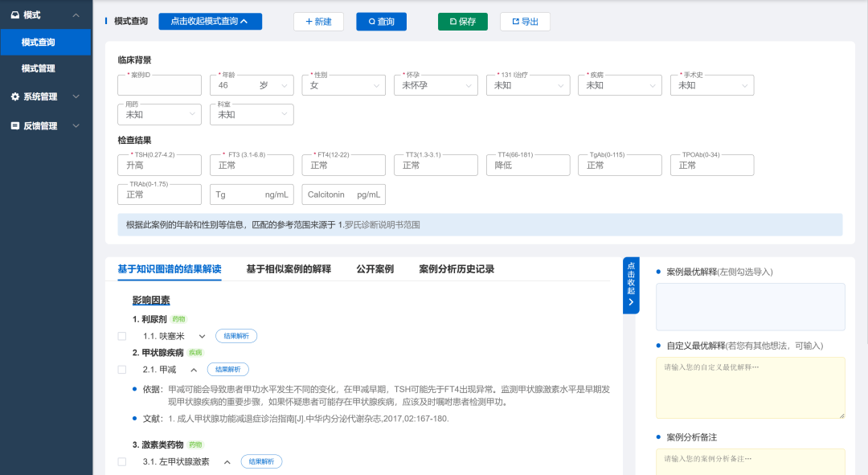
Task: Click the TSH result field showing 升高
Action: pyautogui.click(x=159, y=166)
